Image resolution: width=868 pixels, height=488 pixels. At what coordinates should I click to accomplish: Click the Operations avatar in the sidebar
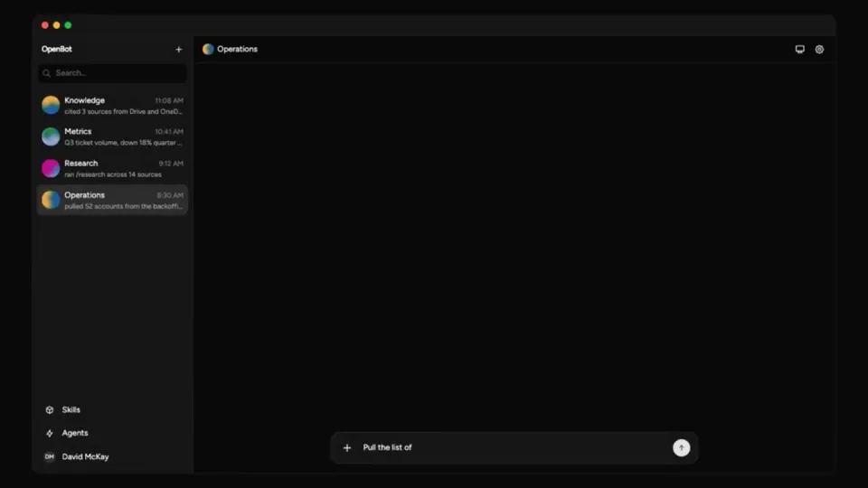point(51,200)
